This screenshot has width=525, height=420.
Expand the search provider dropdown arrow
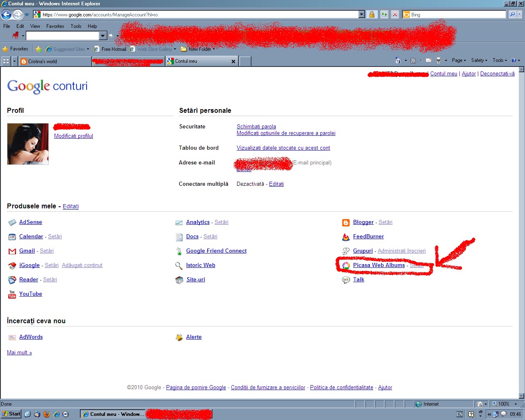(x=520, y=14)
